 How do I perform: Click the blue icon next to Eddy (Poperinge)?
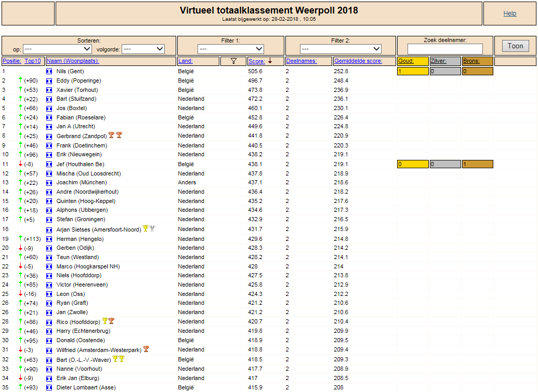(49, 81)
